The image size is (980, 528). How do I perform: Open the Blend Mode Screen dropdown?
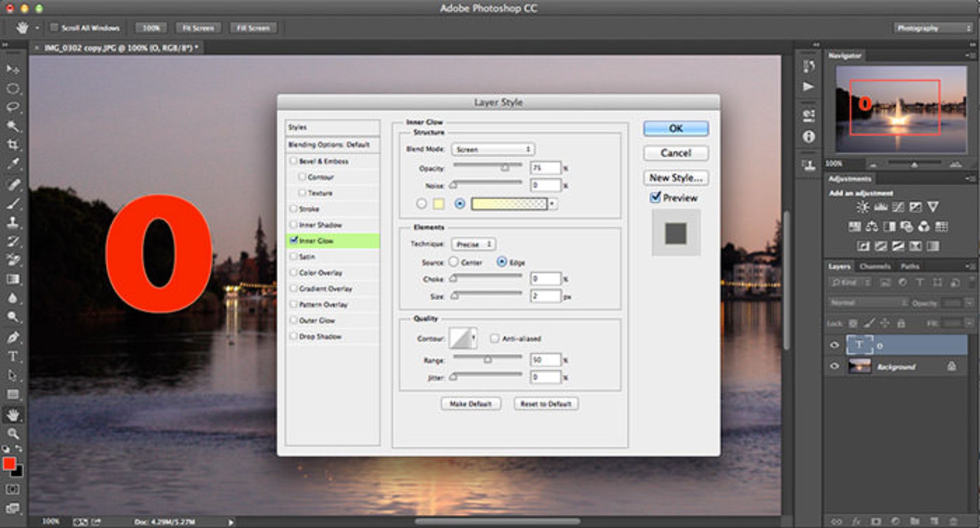493,149
